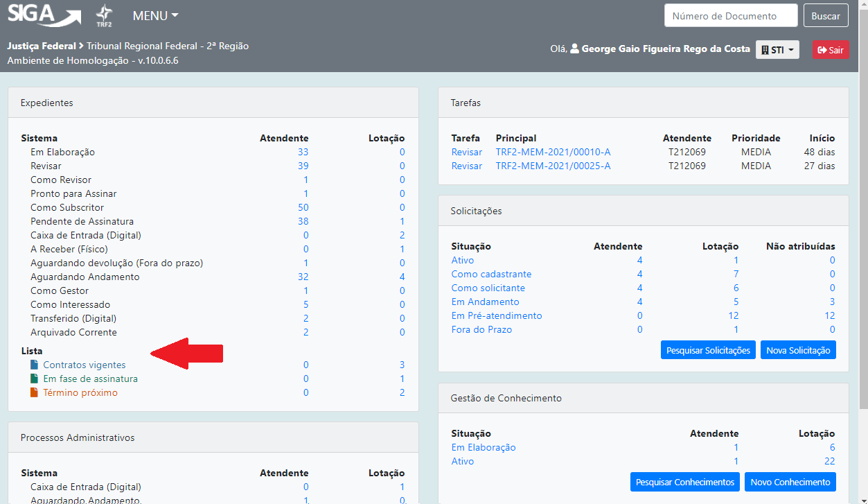The width and height of the screenshot is (868, 504).
Task: Click Pesquisar Solicitações button
Action: [708, 350]
